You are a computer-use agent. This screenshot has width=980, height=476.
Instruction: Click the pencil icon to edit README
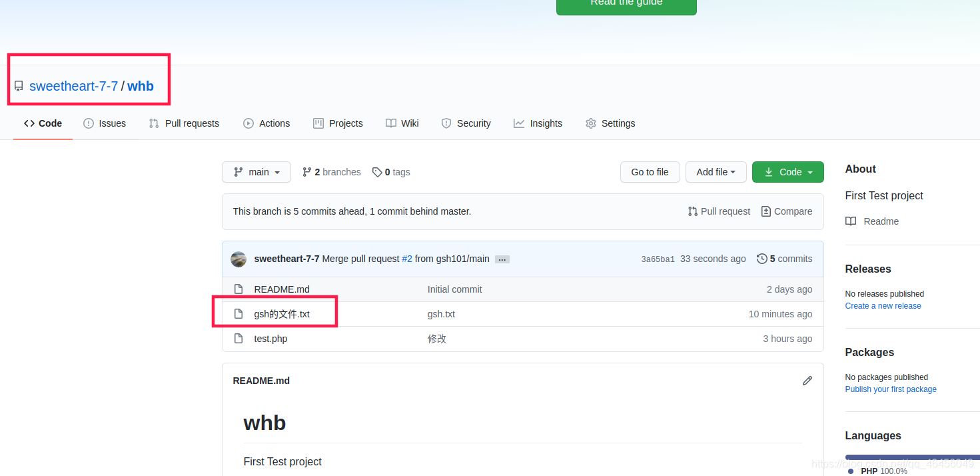coord(807,381)
